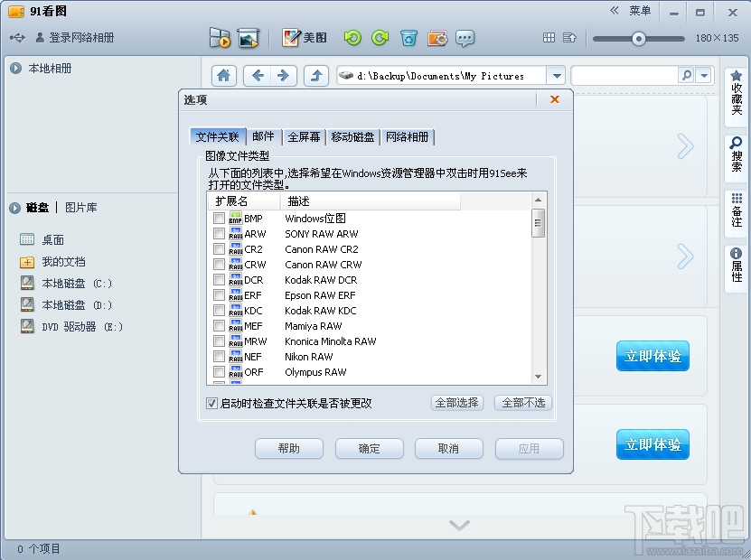The width and height of the screenshot is (751, 560).
Task: Rotate image clockwise
Action: tap(380, 38)
